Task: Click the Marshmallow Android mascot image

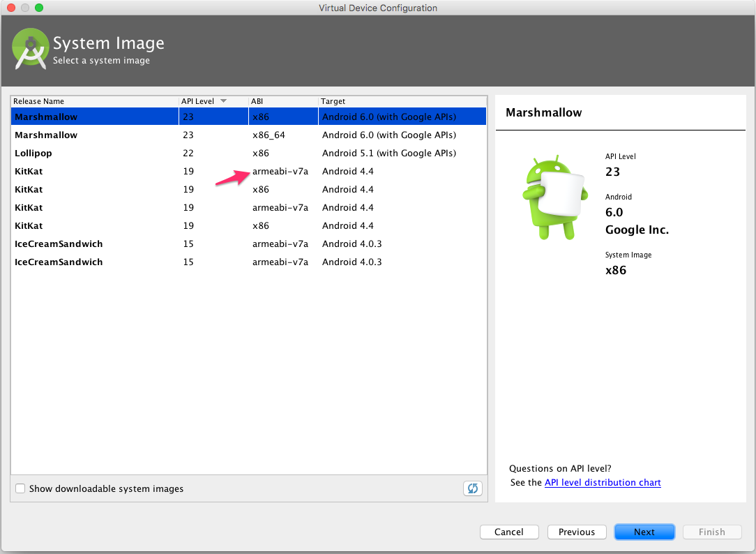Action: point(555,197)
